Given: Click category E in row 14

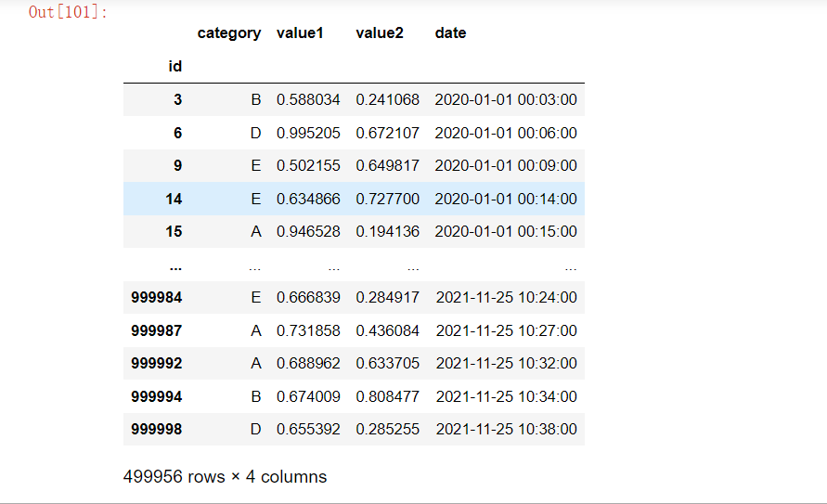Looking at the screenshot, I should pos(256,199).
